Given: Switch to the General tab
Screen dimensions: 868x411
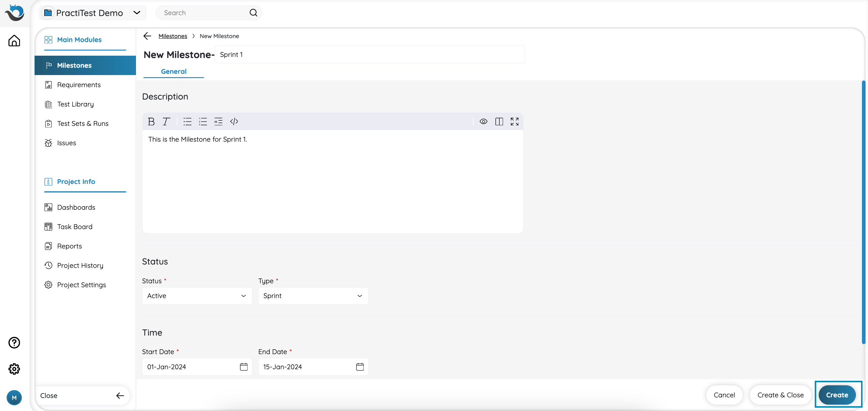Looking at the screenshot, I should click(x=173, y=71).
